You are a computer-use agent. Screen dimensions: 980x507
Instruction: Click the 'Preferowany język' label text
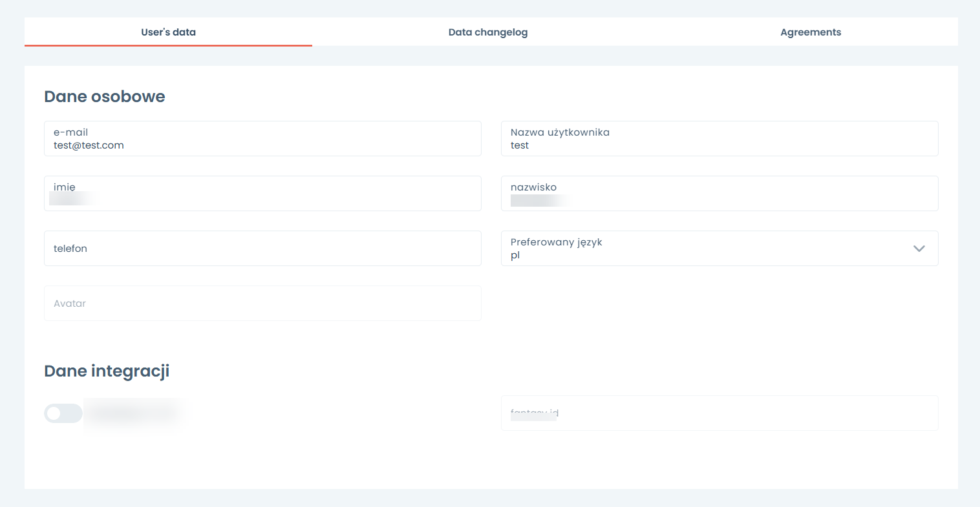pyautogui.click(x=556, y=242)
